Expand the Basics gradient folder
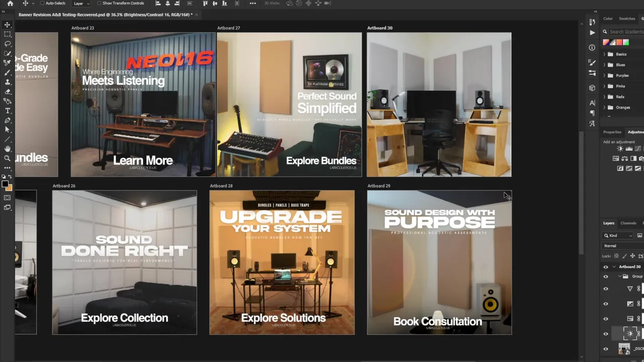Image resolution: width=644 pixels, height=362 pixels. click(605, 54)
